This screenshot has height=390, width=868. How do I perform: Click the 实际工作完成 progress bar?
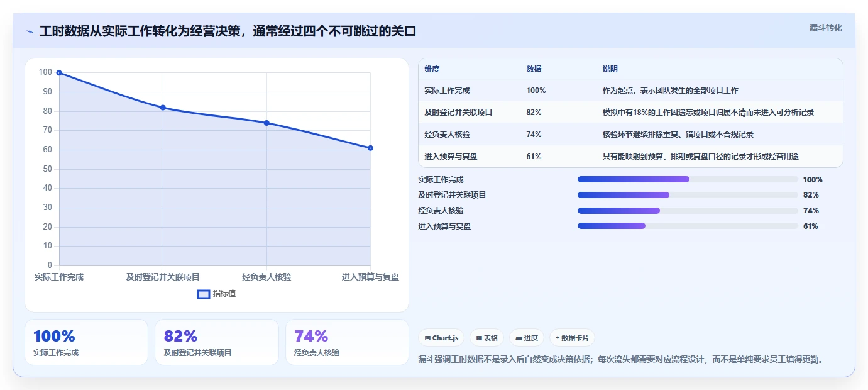[688, 179]
